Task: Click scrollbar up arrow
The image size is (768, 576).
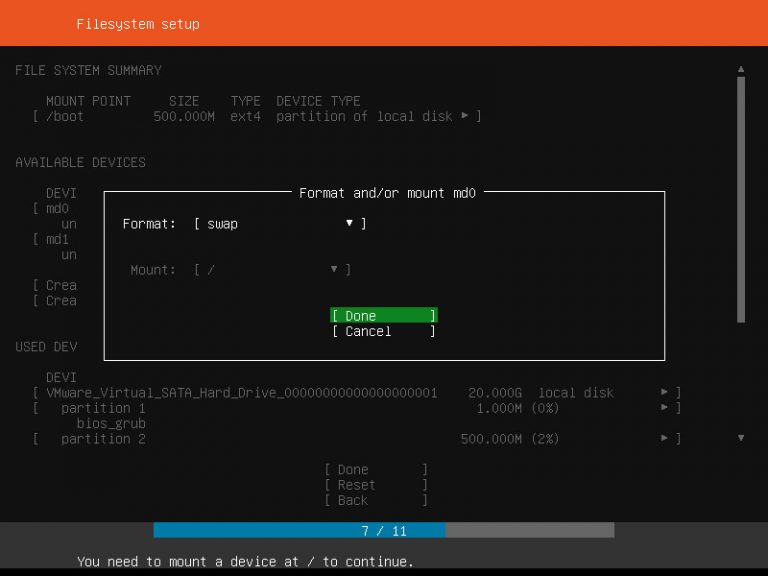Action: coord(741,70)
